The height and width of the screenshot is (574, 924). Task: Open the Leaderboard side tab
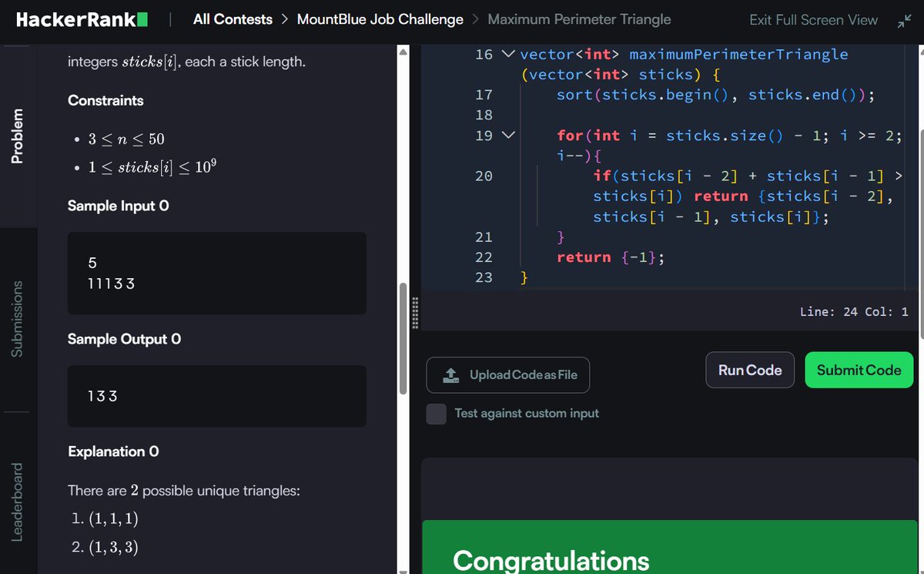[17, 502]
